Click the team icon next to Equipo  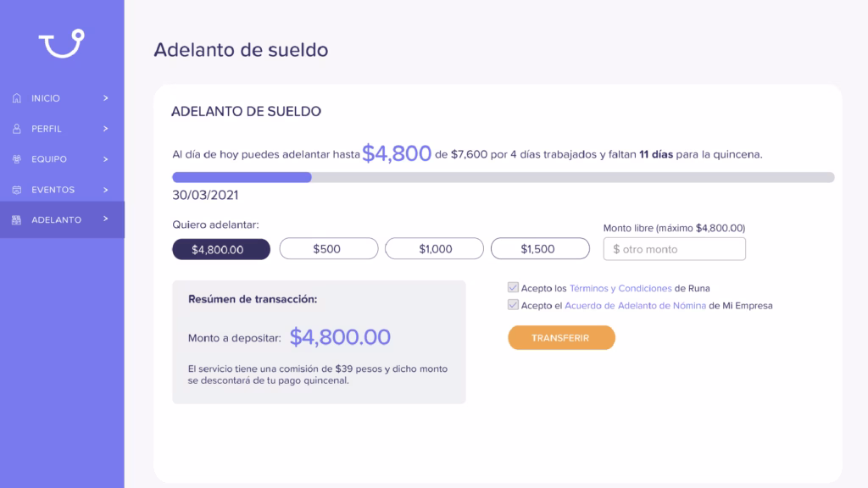pos(17,158)
